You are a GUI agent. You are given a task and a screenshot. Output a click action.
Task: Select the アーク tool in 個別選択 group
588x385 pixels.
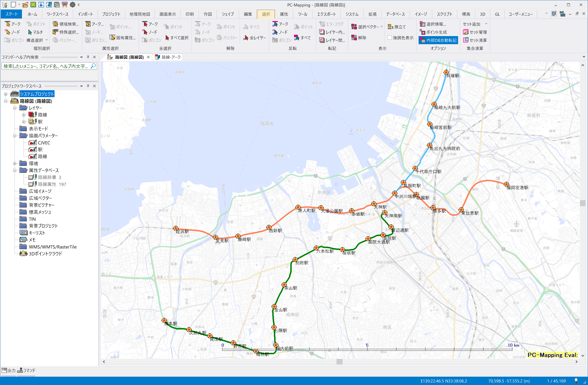[x=13, y=24]
